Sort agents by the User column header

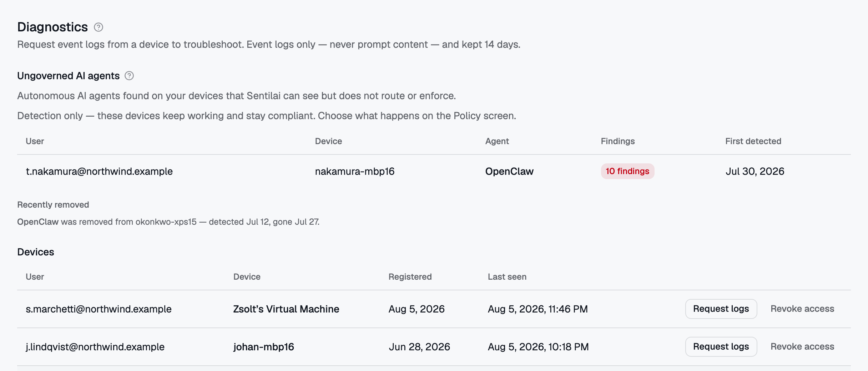click(35, 141)
